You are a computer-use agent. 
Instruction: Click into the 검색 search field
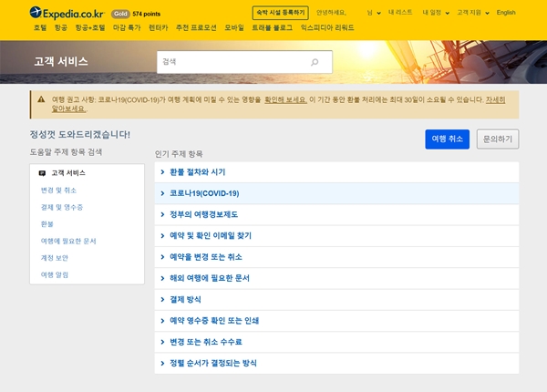232,62
